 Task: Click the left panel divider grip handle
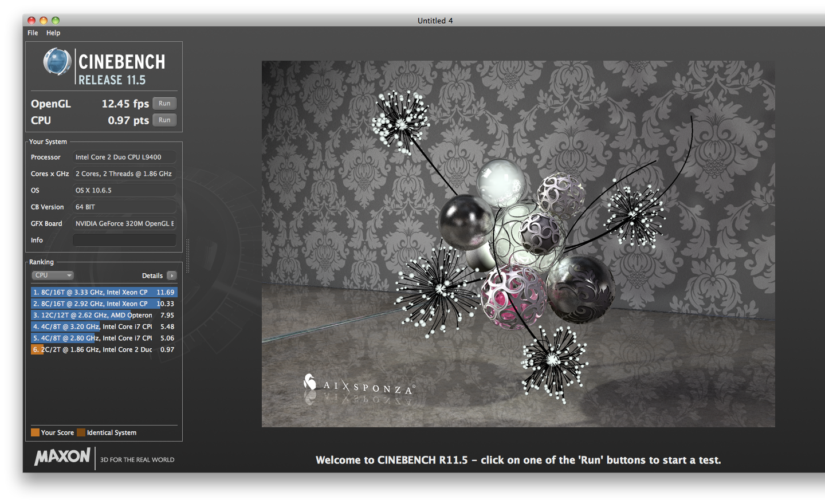click(187, 255)
